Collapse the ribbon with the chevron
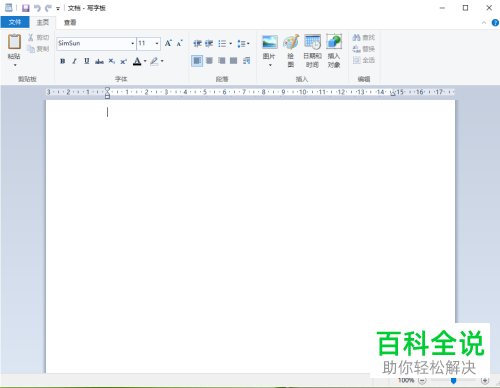 (x=484, y=23)
